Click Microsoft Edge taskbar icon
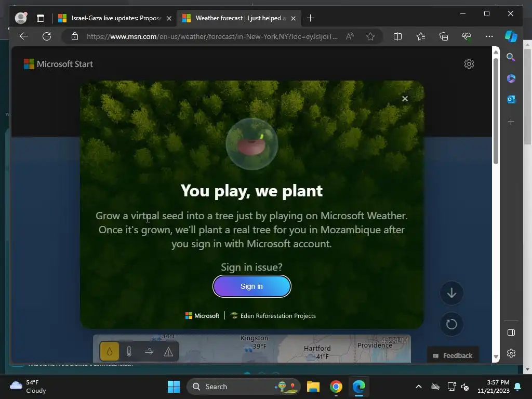Image resolution: width=532 pixels, height=399 pixels. (x=358, y=387)
